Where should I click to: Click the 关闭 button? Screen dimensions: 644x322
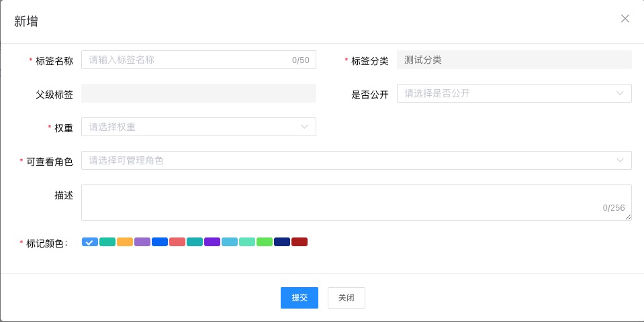[346, 298]
